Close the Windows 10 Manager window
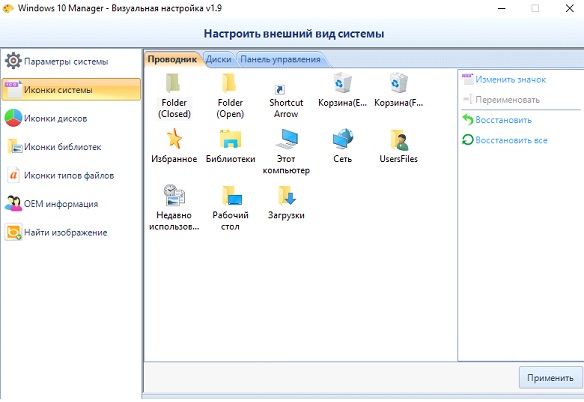The image size is (584, 402). [569, 8]
